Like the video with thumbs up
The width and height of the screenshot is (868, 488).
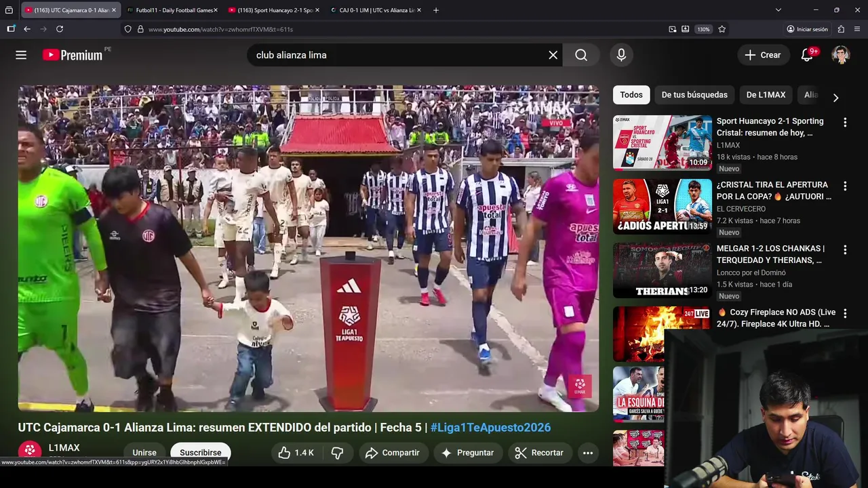coord(296,453)
